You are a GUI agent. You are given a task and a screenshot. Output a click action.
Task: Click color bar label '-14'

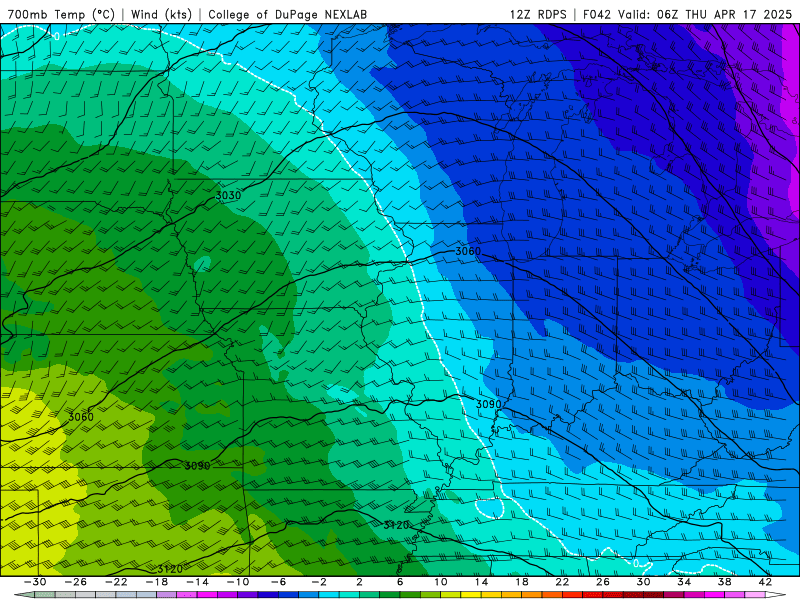[197, 582]
